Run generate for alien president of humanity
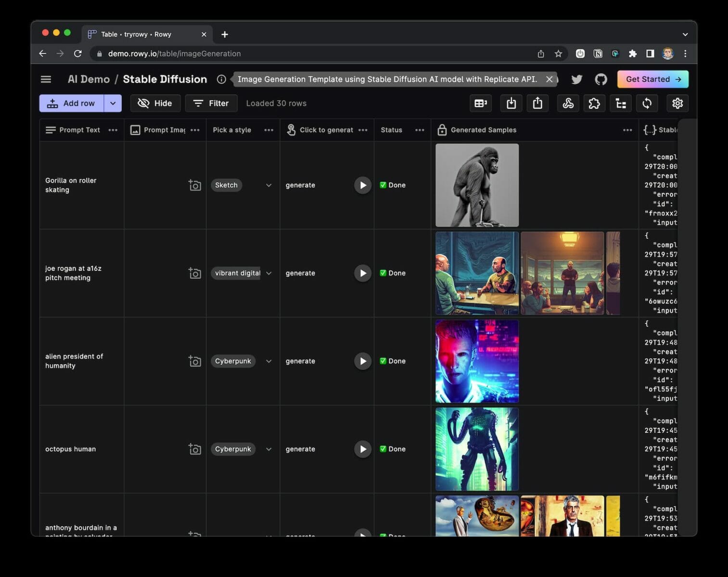This screenshot has height=577, width=728. coord(363,361)
